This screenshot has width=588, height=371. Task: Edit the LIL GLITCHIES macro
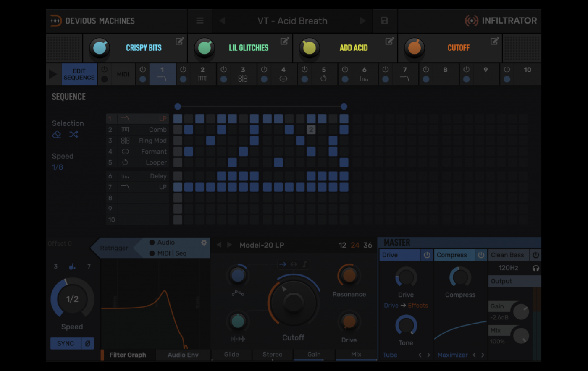[285, 41]
